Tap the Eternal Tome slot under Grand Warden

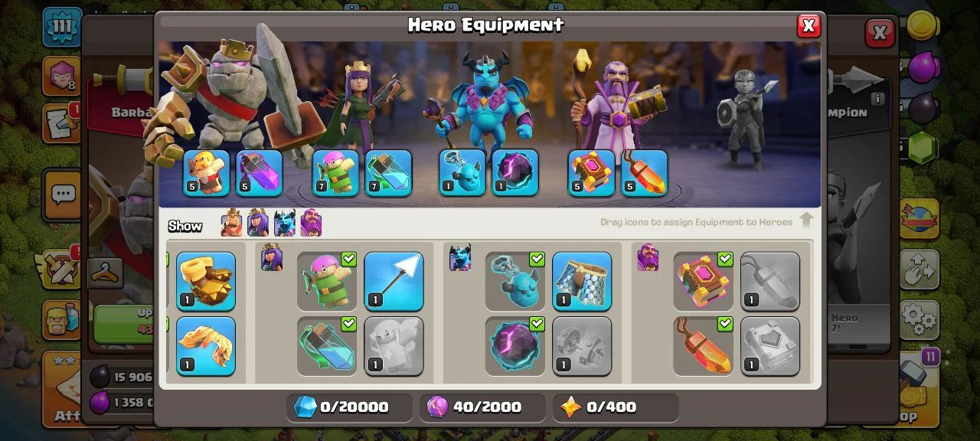(x=592, y=173)
